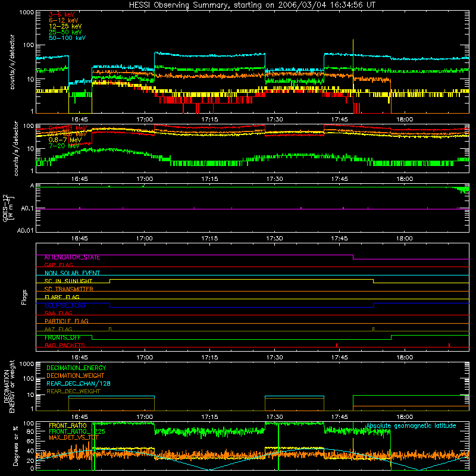Click the 7-20 MeV legend label
This screenshot has height=476, width=476.
[64, 146]
